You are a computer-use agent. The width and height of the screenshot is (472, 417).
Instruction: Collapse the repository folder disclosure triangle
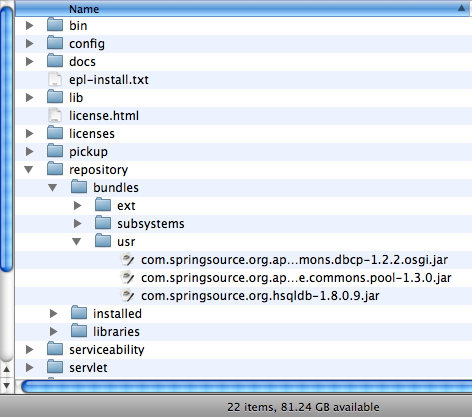(x=29, y=170)
